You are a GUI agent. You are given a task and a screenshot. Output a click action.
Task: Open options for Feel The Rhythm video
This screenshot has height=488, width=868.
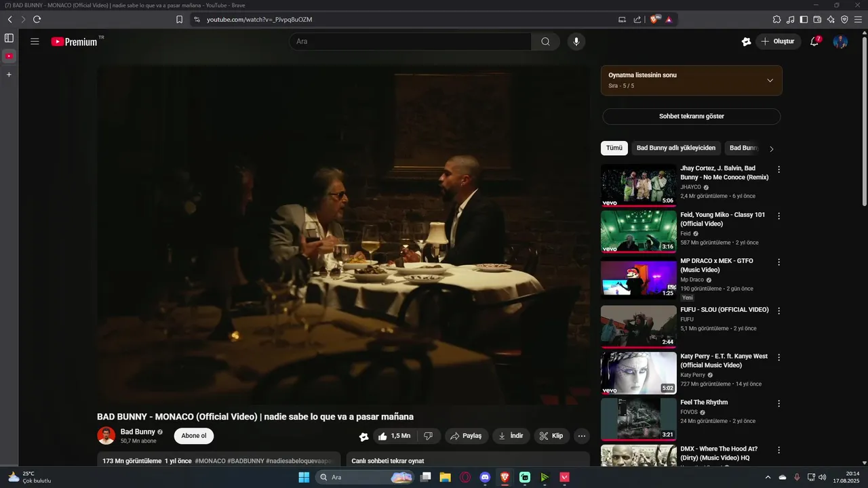pyautogui.click(x=778, y=403)
